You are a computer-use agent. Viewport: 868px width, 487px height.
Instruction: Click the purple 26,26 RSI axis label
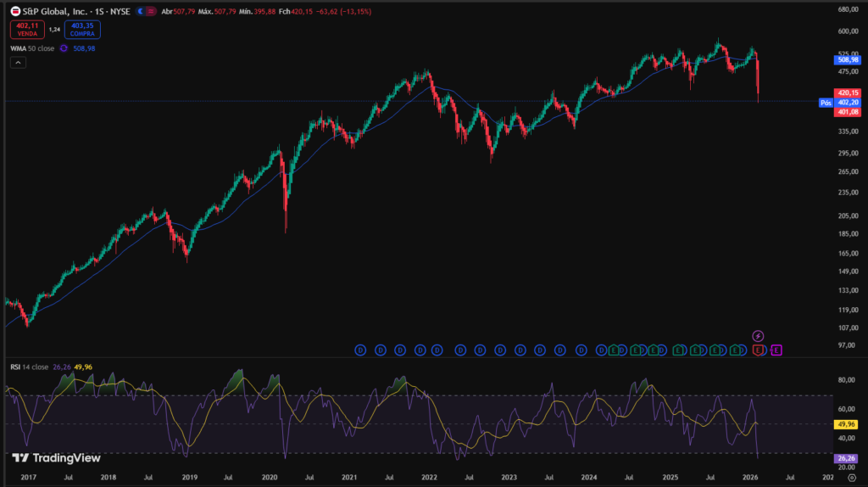845,458
